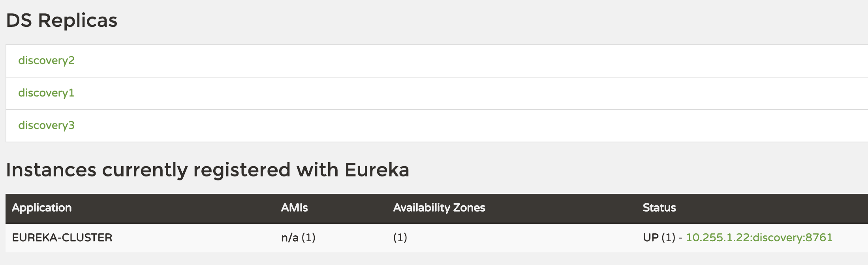Click the Status column header
Screen dimensions: 868x265
pyautogui.click(x=659, y=207)
